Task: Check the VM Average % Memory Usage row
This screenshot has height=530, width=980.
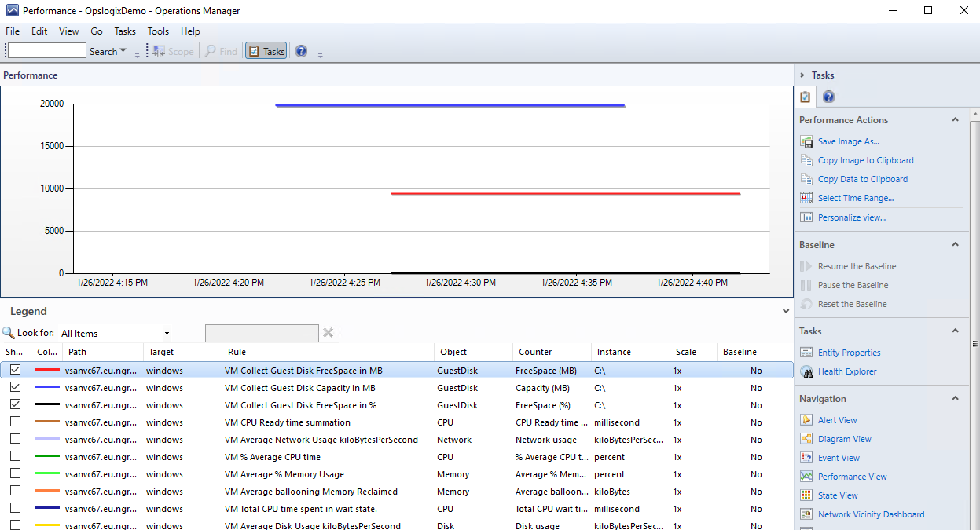Action: (15, 474)
